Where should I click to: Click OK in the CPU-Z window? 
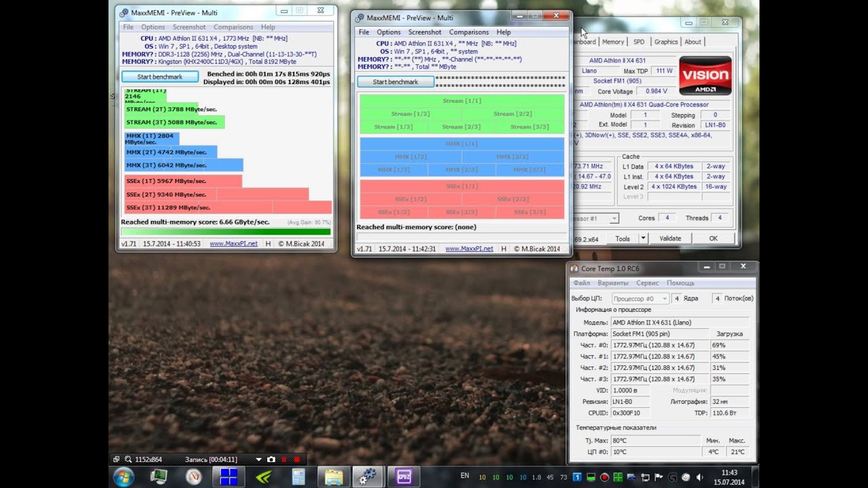[x=713, y=239]
